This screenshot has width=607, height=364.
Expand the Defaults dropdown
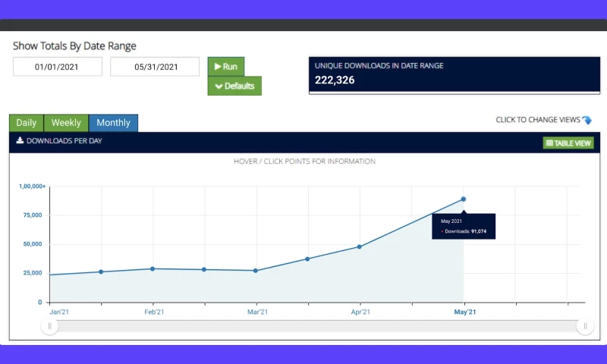tap(234, 86)
